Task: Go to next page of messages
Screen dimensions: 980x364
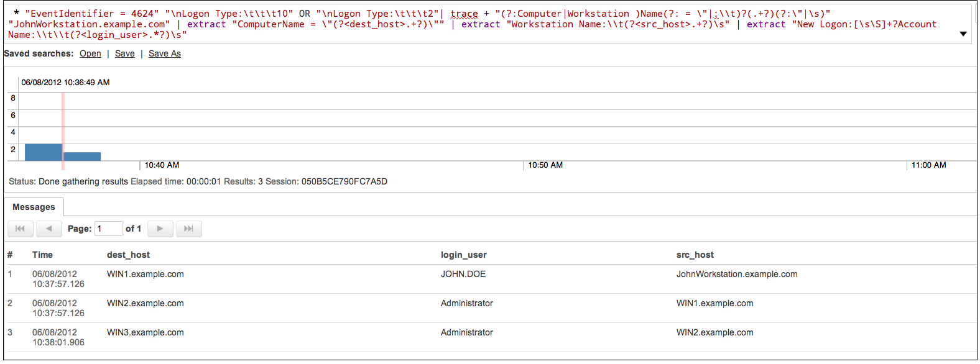Action: coord(160,229)
